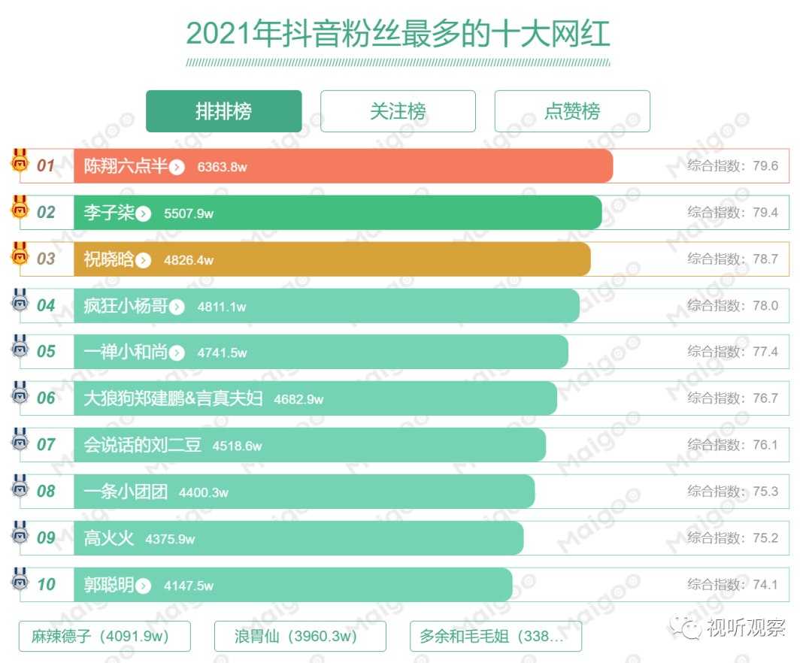Click the 疯狂小杨哥 name link
The width and height of the screenshot is (812, 663).
click(x=126, y=306)
